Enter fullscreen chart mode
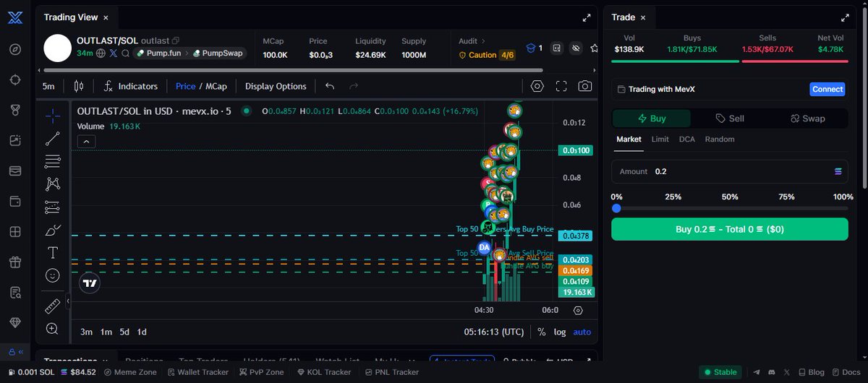The width and height of the screenshot is (868, 383). tap(561, 86)
